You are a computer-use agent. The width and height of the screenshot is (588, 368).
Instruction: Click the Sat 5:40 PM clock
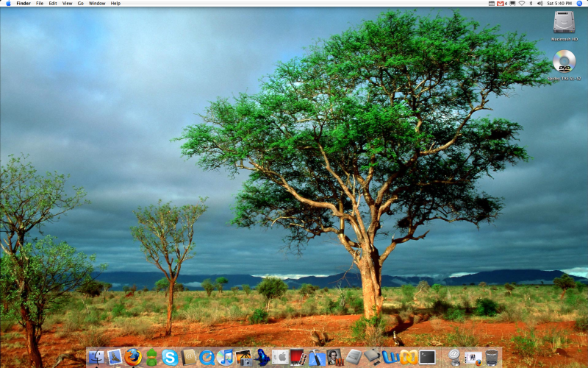pyautogui.click(x=559, y=4)
